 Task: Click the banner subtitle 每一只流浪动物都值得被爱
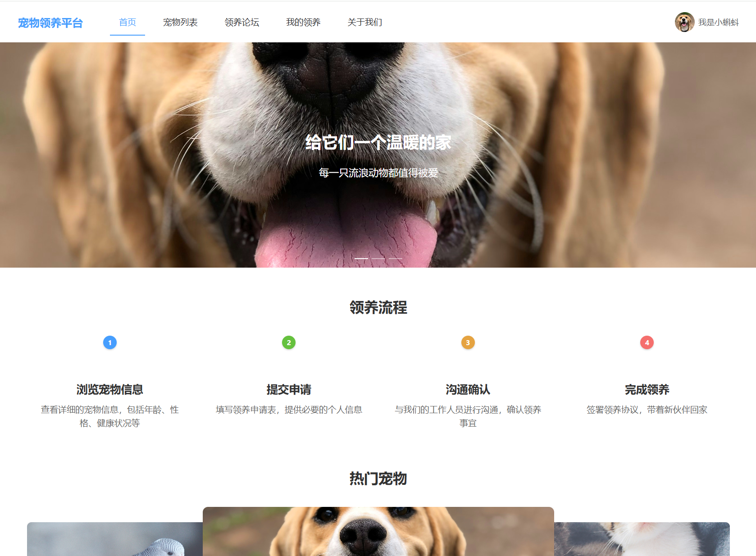378,173
